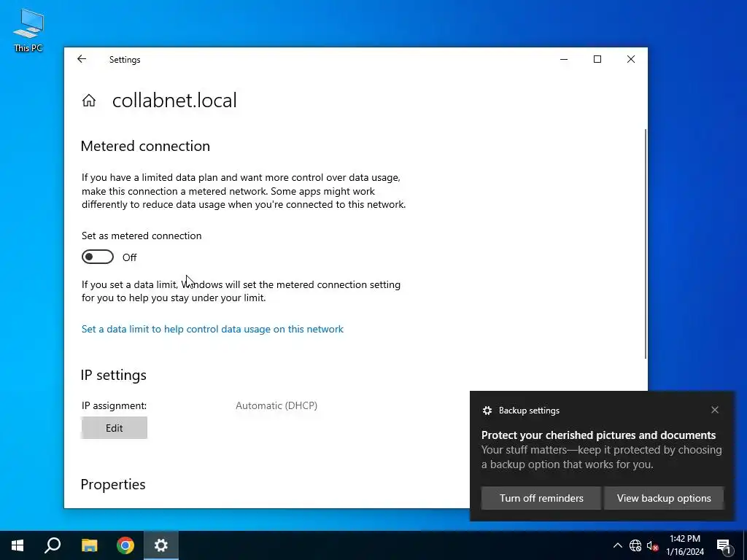This screenshot has height=560, width=747.
Task: Open This PC desktop icon
Action: click(x=28, y=29)
